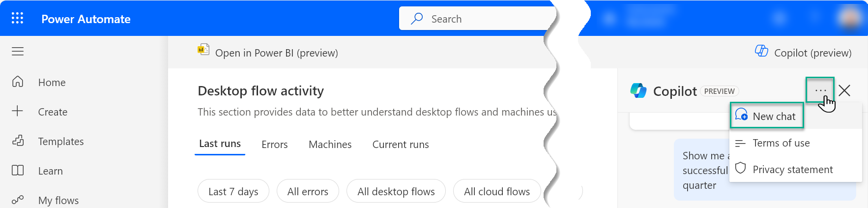Switch to the Machines tab

pos(330,145)
